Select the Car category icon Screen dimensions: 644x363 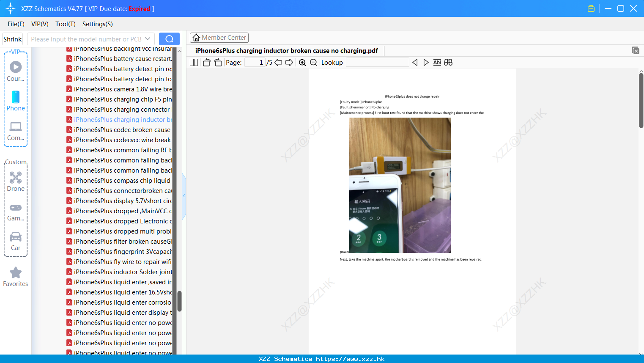tap(16, 236)
